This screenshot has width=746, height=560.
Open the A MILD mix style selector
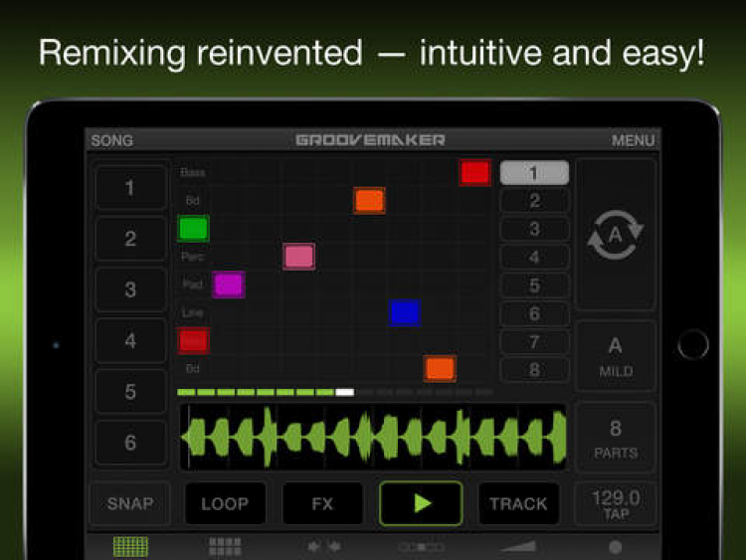point(615,356)
